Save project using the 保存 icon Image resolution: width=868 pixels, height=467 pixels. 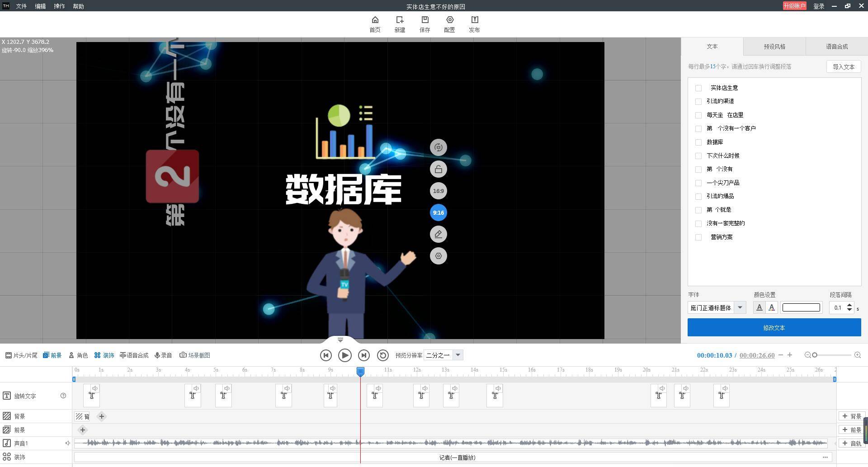tap(425, 24)
